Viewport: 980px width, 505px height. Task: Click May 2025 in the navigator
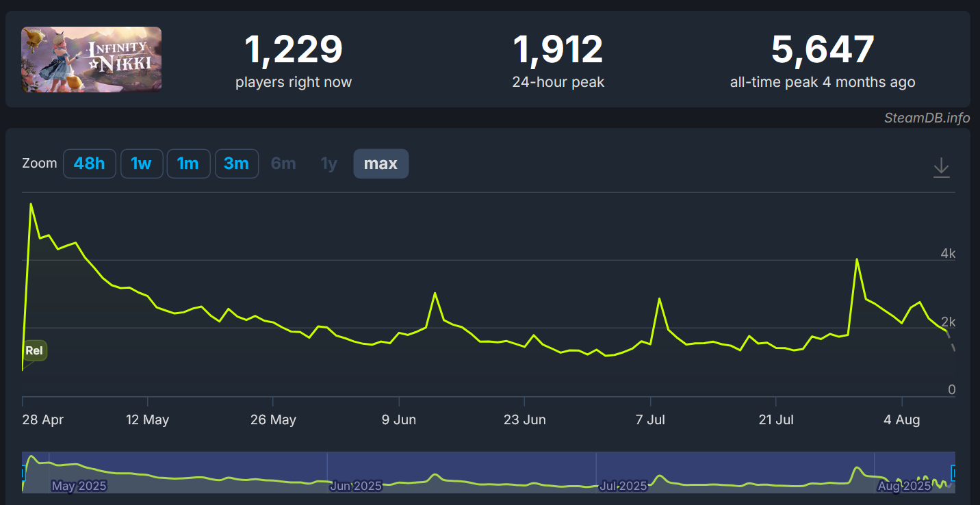[79, 486]
